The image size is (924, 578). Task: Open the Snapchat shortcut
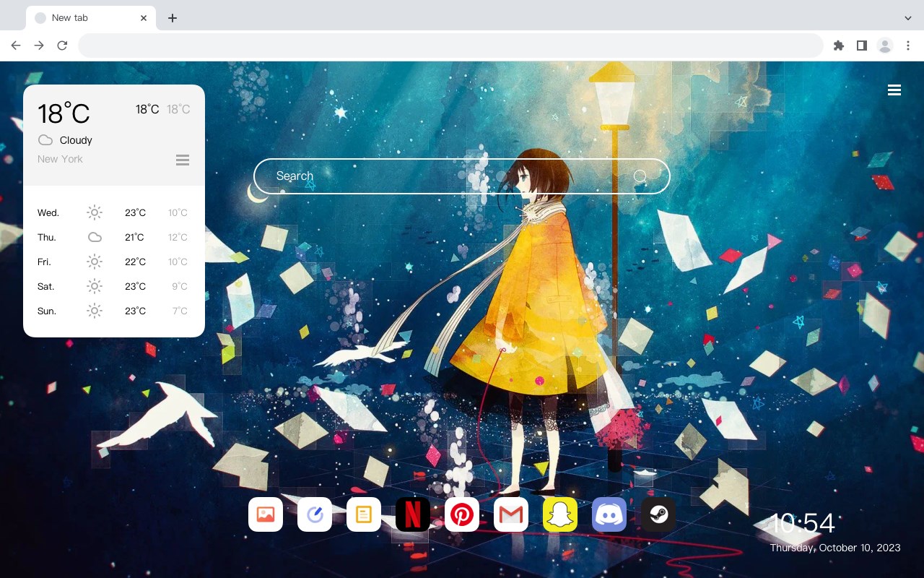[560, 514]
